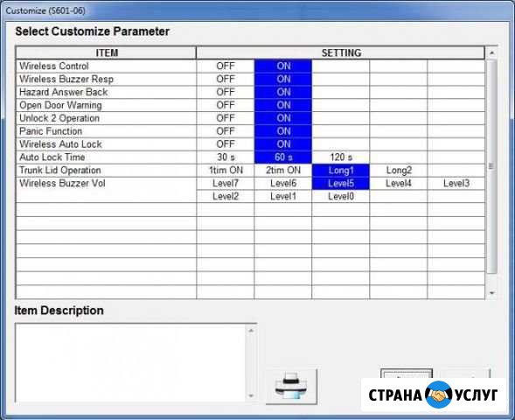The height and width of the screenshot is (420, 515).
Task: Set Open Door Warning to OFF
Action: click(x=226, y=105)
